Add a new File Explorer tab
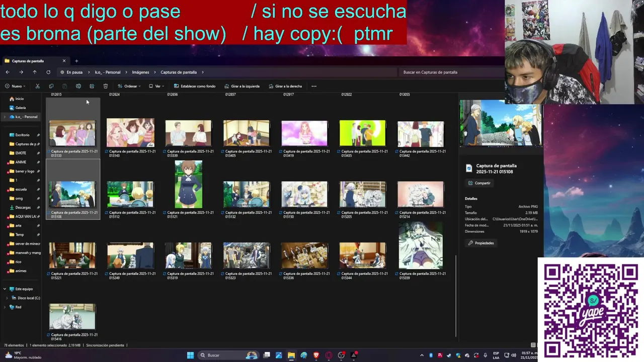Screen dimensions: 644x362 [76, 61]
